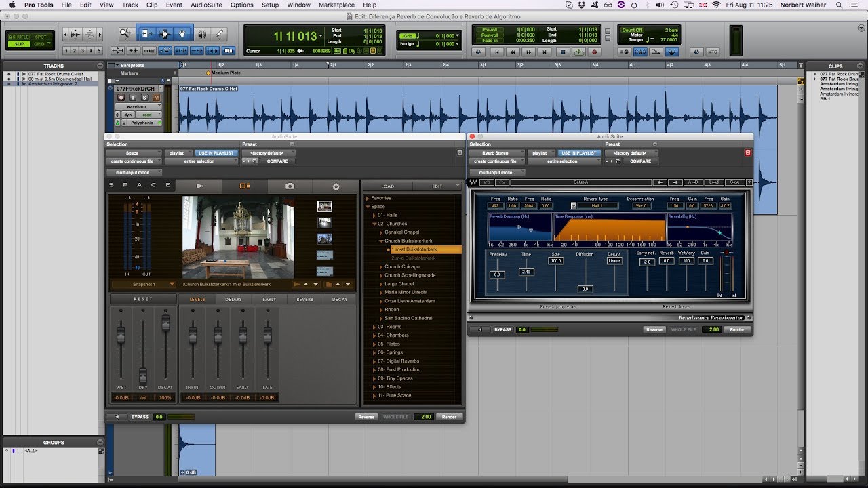Select Slip edit mode
Image resolution: width=868 pixels, height=488 pixels.
coord(18,44)
